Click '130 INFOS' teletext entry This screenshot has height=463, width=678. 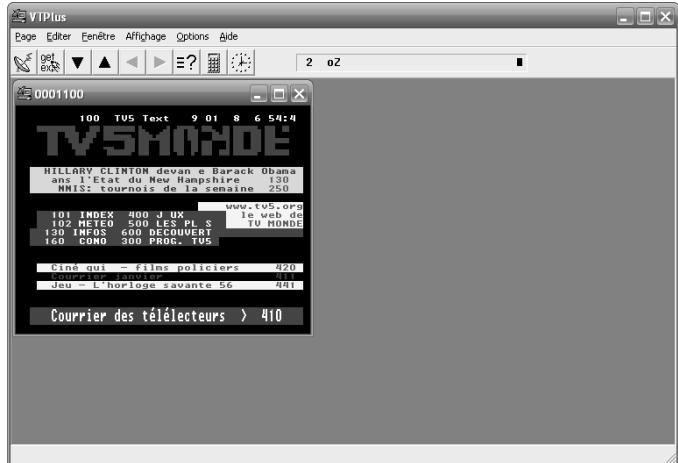click(x=75, y=232)
